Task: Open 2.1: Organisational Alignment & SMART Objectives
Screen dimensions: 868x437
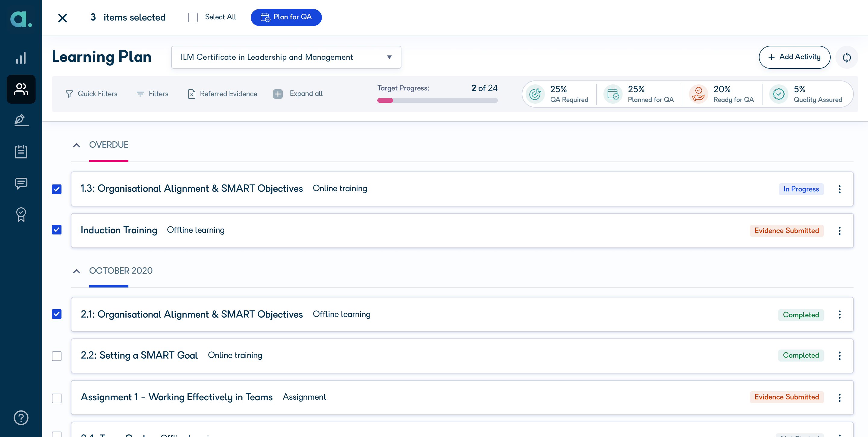Action: click(192, 314)
